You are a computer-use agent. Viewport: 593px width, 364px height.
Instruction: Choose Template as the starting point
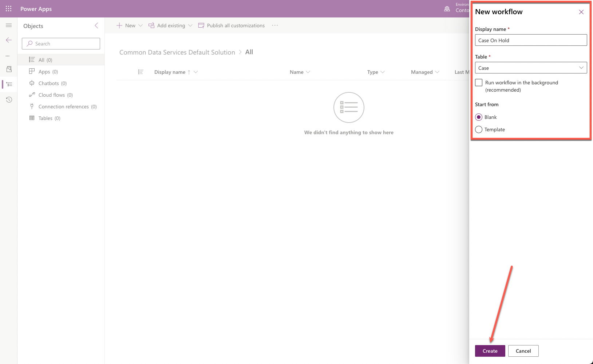click(478, 129)
